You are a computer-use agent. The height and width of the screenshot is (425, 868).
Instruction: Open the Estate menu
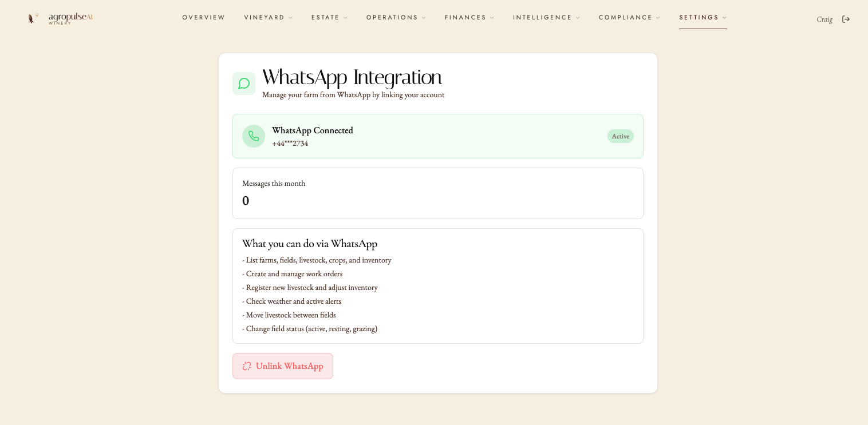pos(329,18)
